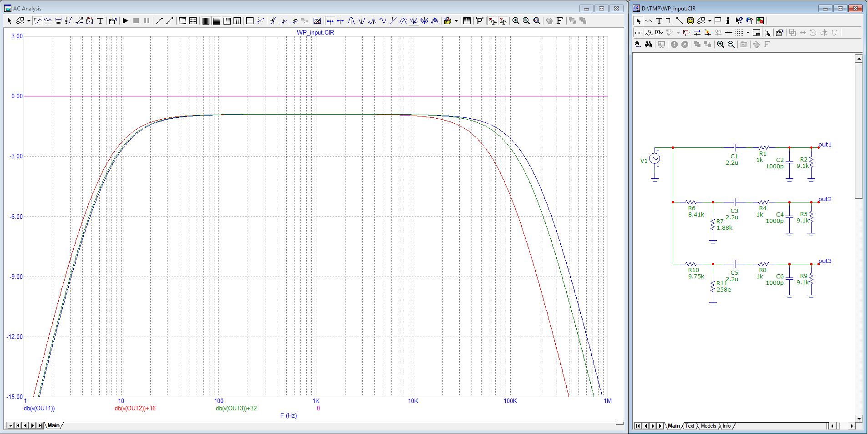Select the db(v(OUT3))+32 trace label
The image size is (868, 434).
tap(236, 408)
